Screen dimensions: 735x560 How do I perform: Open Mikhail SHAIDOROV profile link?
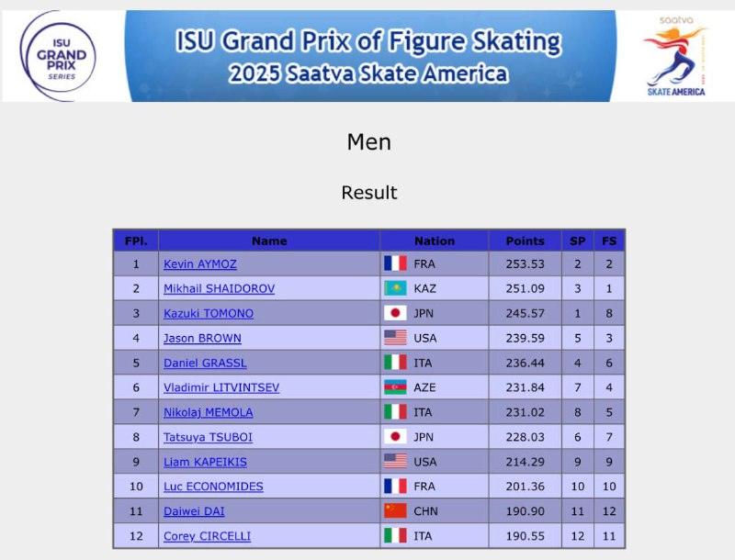[219, 289]
